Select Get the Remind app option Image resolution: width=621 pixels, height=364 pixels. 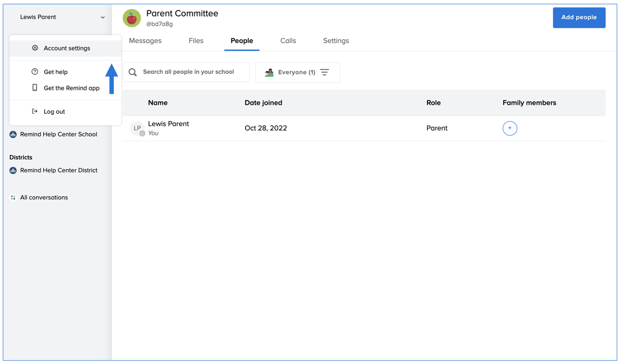[71, 88]
